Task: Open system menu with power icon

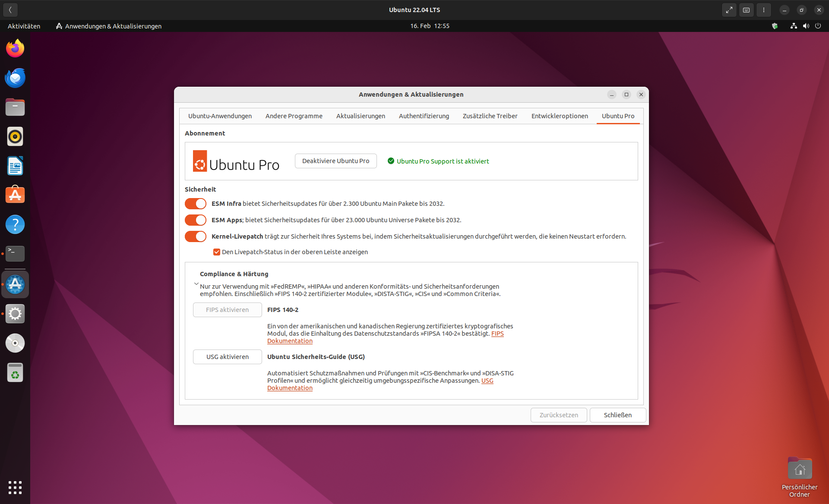Action: click(818, 26)
